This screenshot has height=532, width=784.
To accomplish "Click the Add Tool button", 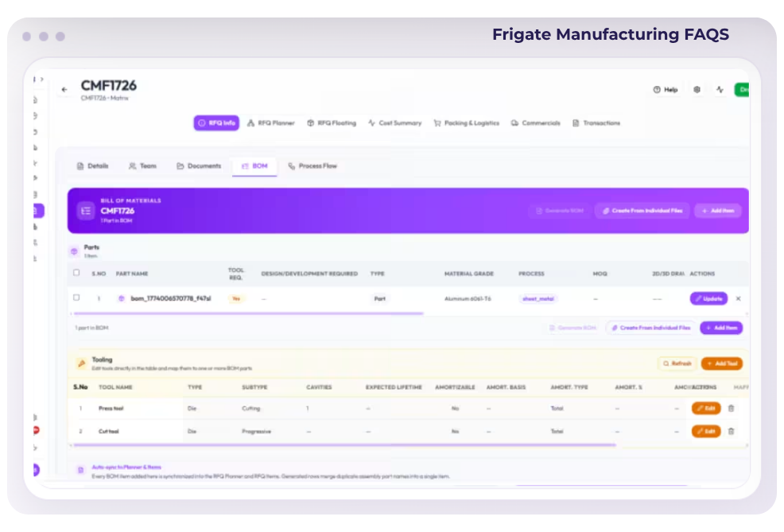I will pos(721,363).
